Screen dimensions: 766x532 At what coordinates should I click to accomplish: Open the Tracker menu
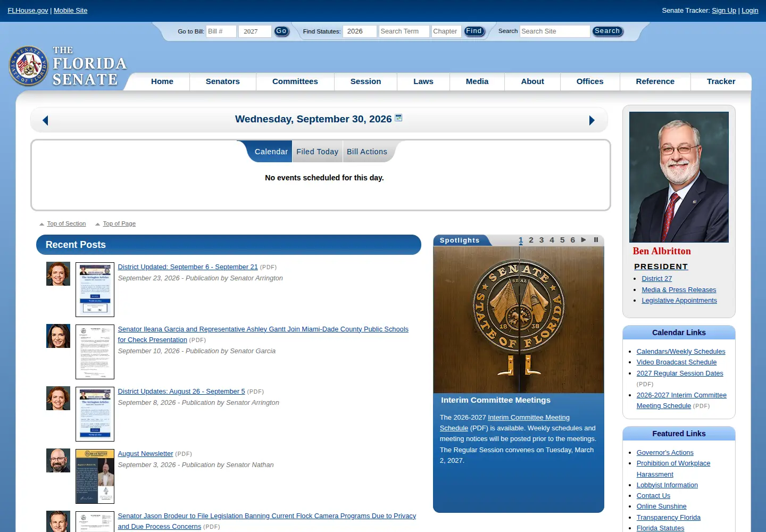[721, 81]
